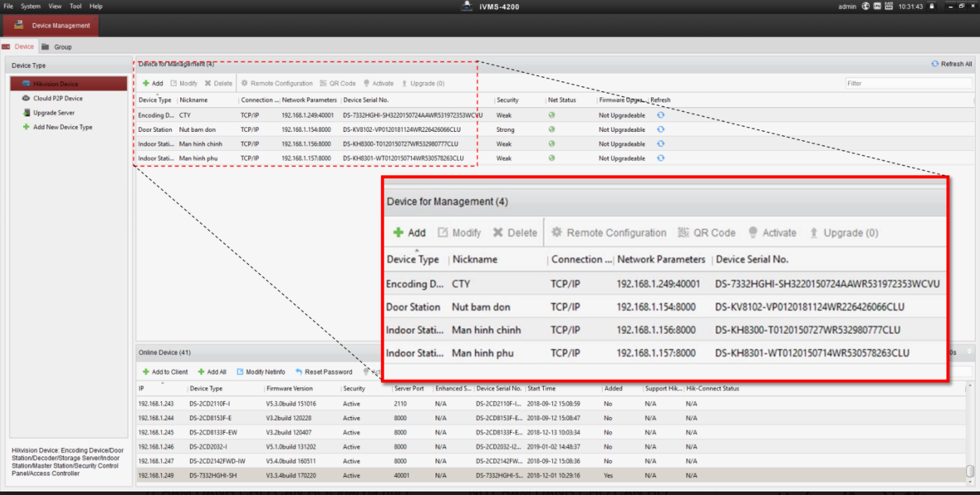Select Clould P2P Device type
The height and width of the screenshot is (495, 980).
point(58,99)
